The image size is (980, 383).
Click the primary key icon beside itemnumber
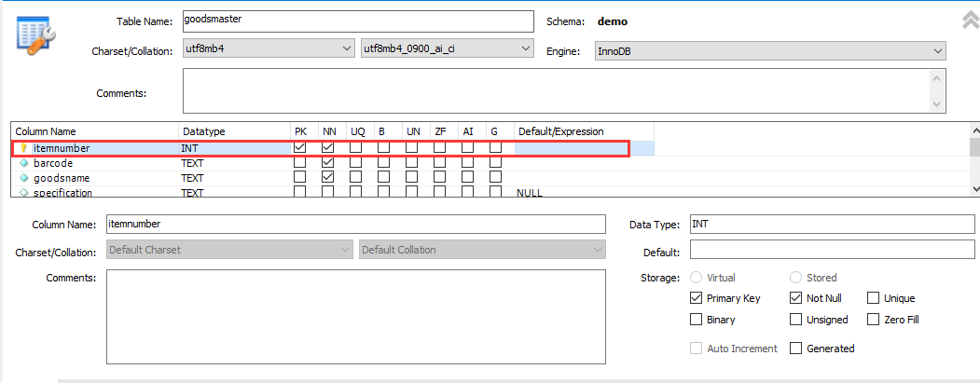(24, 148)
